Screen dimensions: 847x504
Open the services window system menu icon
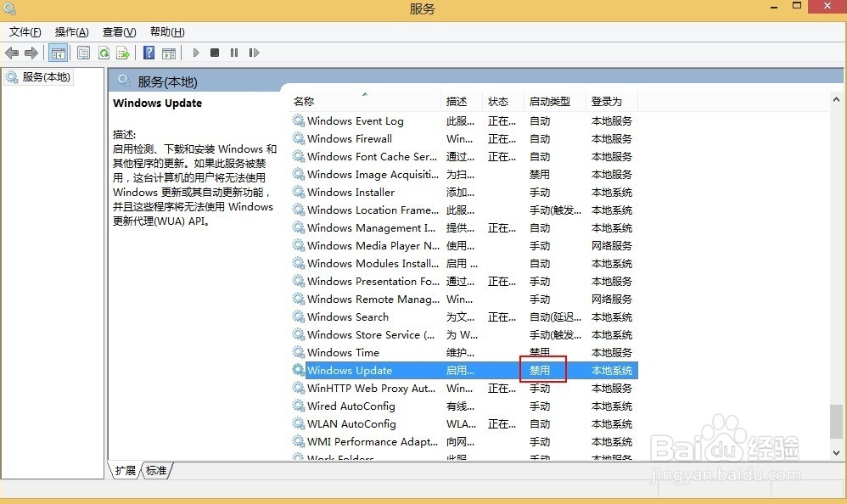coord(9,8)
